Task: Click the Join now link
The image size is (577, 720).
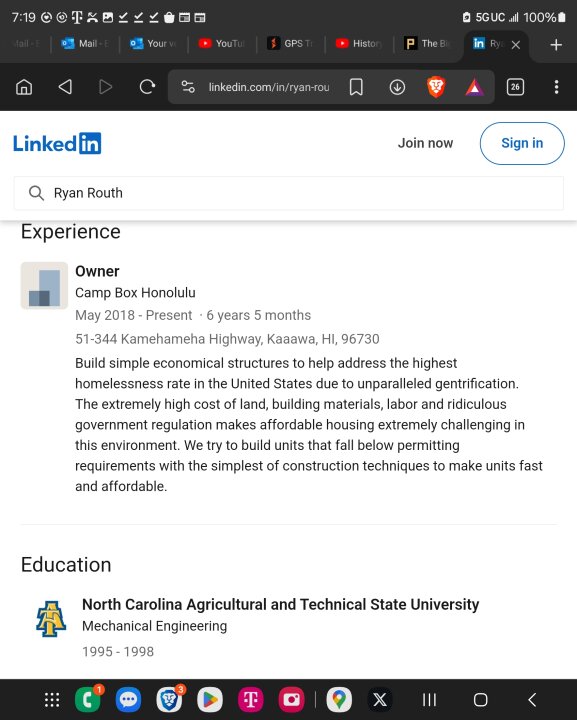Action: tap(425, 143)
